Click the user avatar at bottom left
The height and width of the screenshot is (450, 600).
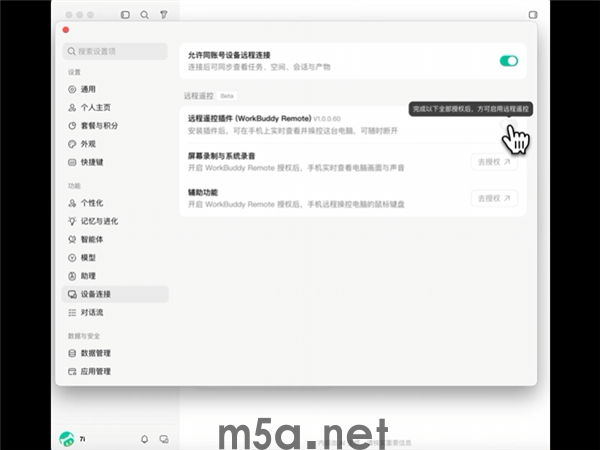click(67, 439)
